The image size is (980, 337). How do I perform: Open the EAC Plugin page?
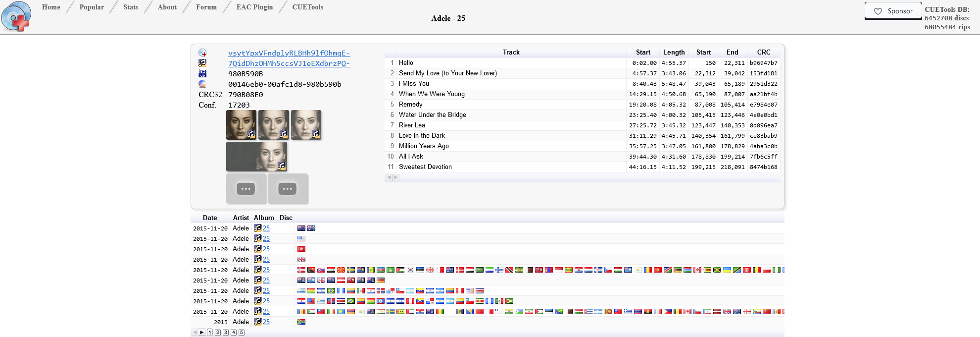[x=254, y=7]
